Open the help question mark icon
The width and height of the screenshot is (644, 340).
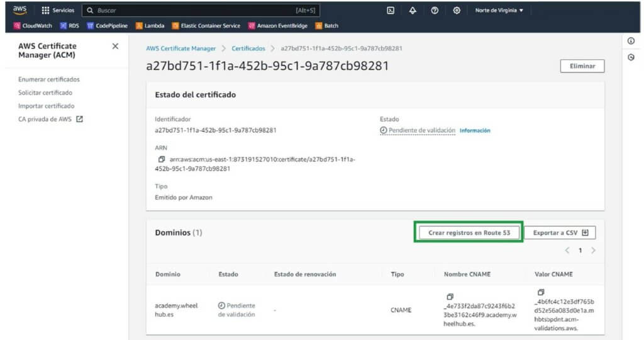click(x=435, y=11)
